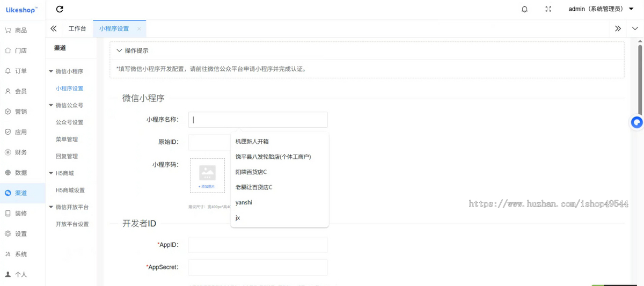The width and height of the screenshot is (644, 286).
Task: Close the 小程序设置 tab
Action: pos(139,29)
